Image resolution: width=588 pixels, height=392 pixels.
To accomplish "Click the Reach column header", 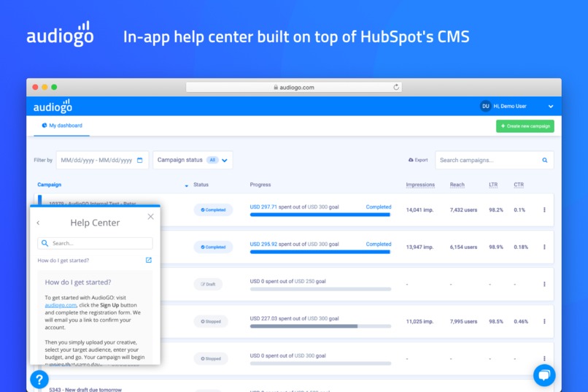I will (x=457, y=185).
